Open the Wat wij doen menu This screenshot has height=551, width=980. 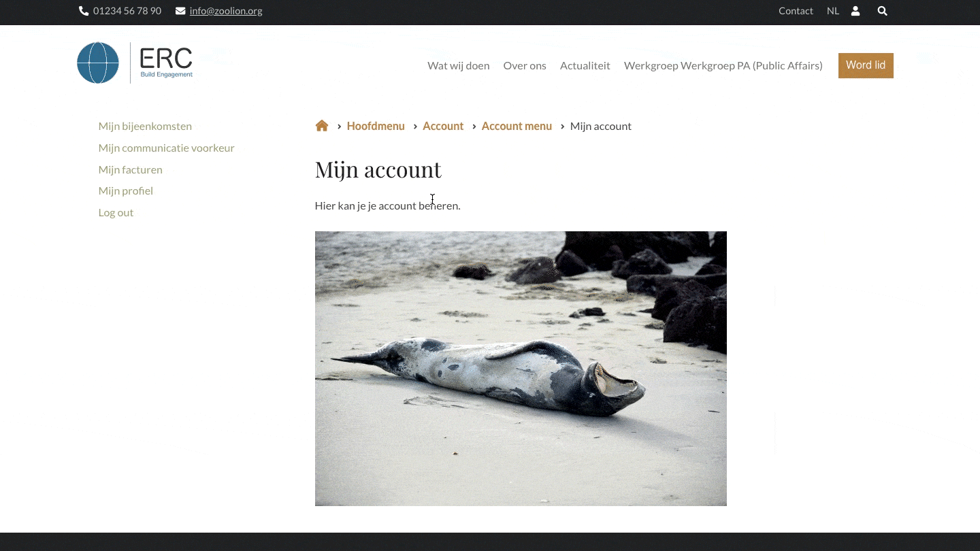(458, 66)
